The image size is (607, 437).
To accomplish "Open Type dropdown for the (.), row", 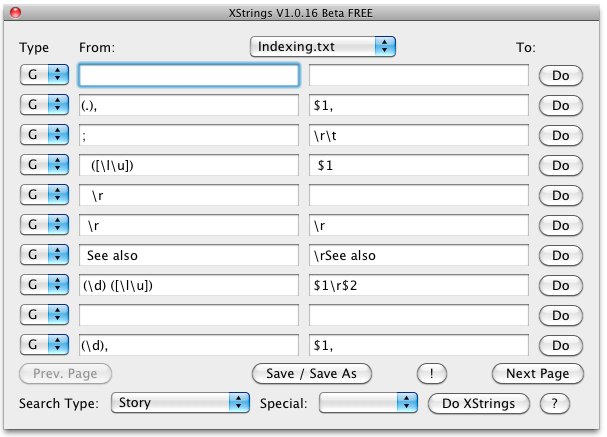I will coord(45,105).
